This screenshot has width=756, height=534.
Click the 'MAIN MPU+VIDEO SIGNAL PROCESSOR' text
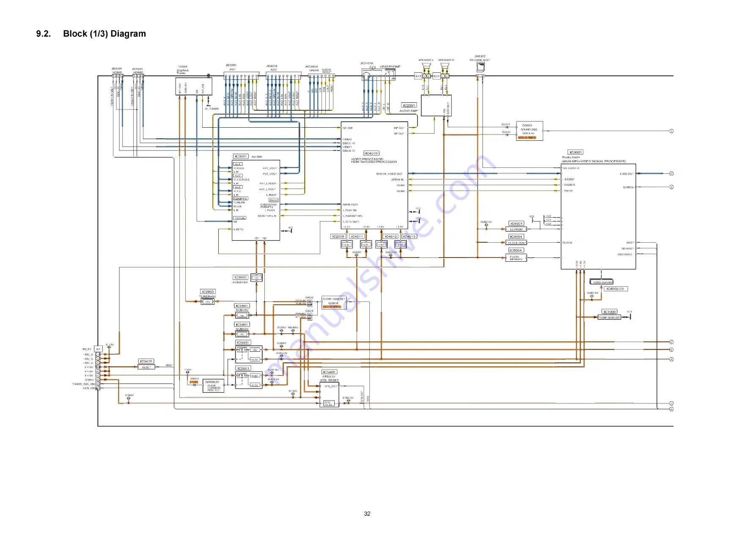tap(594, 161)
